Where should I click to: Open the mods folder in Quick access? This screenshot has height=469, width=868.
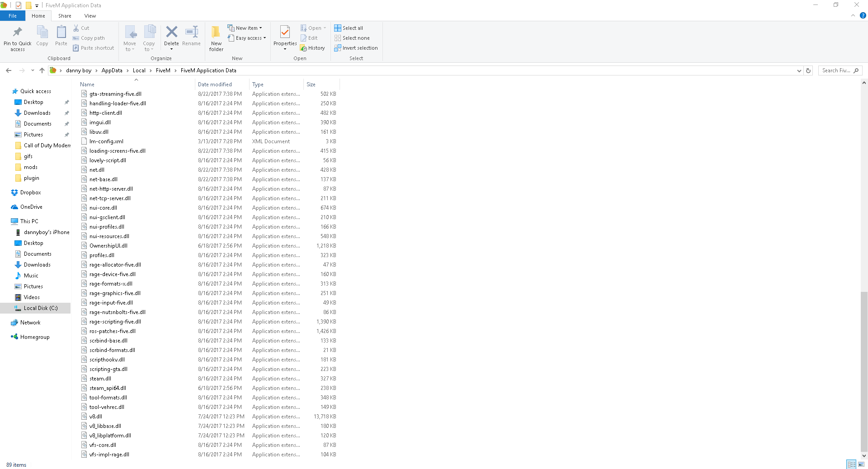(31, 167)
